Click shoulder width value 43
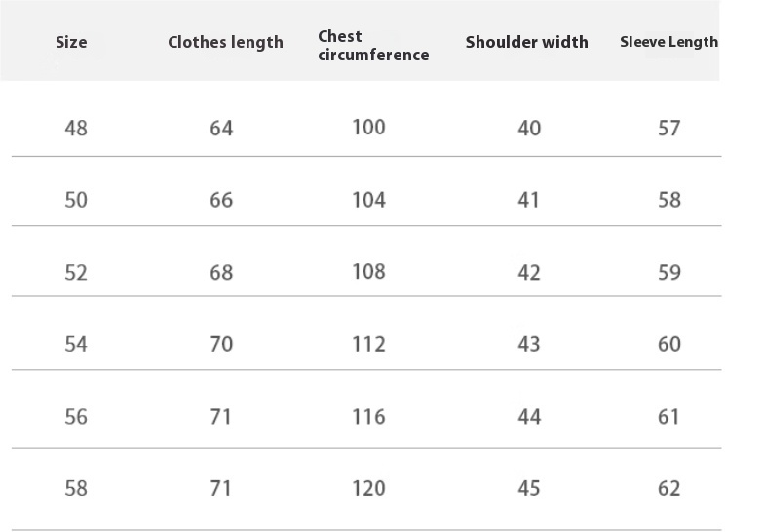764x532 pixels. [529, 345]
